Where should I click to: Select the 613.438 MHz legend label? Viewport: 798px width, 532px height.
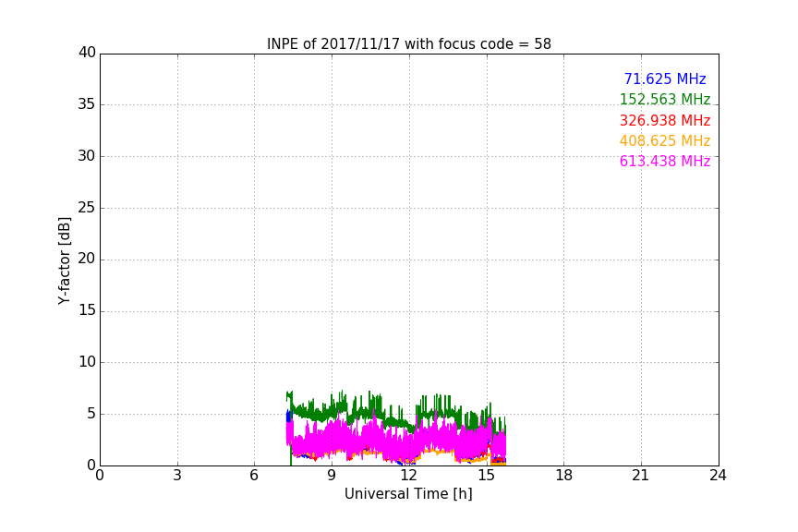pyautogui.click(x=665, y=161)
